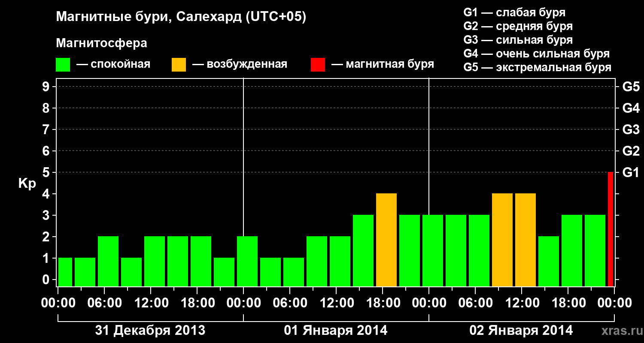Viewport: 644px width, 343px height.
Task: Click first green bar right after 00:00 on 02 Января
Action: [x=433, y=251]
